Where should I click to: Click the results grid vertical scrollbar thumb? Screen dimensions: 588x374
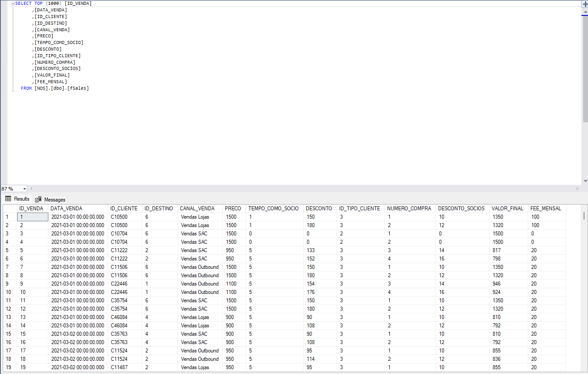point(584,216)
